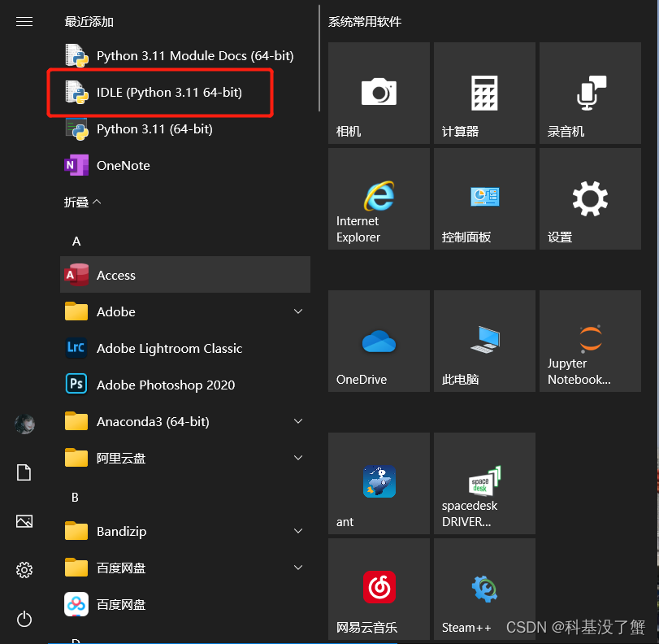Open the 控制面板 control panel tile

coord(484,198)
